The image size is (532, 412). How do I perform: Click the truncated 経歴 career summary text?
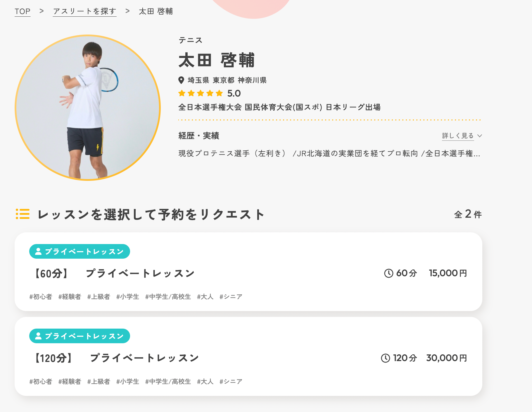329,153
